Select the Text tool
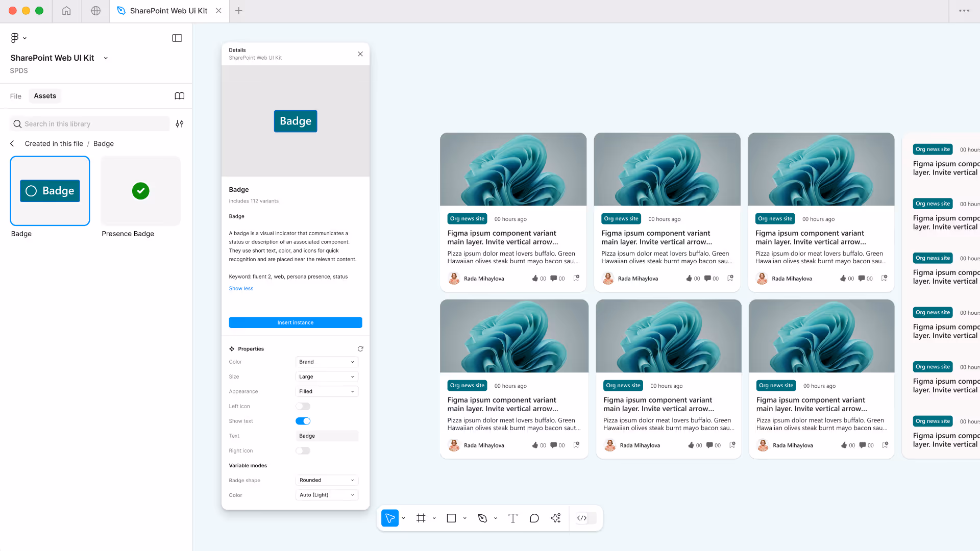Image resolution: width=980 pixels, height=551 pixels. coord(512,518)
